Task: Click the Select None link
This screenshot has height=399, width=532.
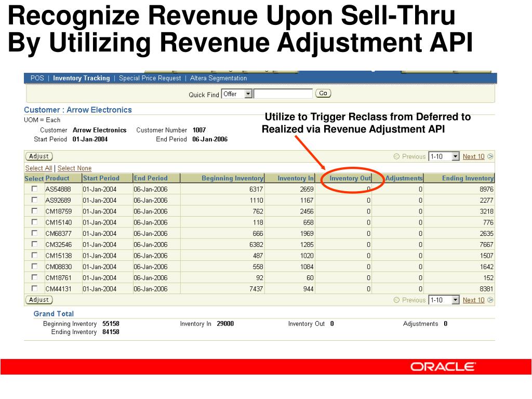Action: point(74,168)
